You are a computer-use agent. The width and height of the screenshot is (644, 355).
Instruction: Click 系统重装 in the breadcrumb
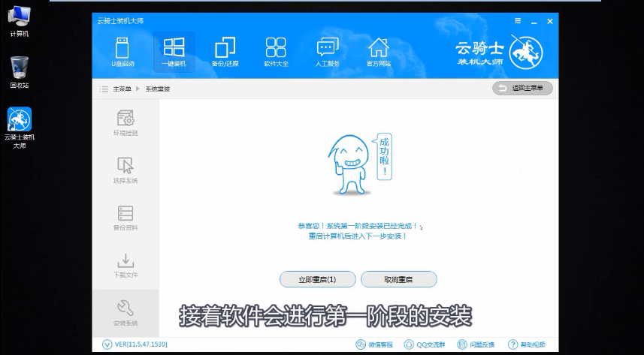pyautogui.click(x=158, y=89)
